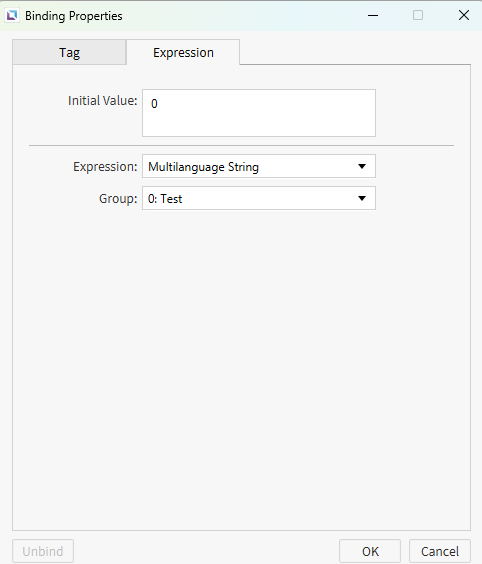Click the greyed-out maximize window icon
The image size is (482, 564).
pyautogui.click(x=418, y=15)
